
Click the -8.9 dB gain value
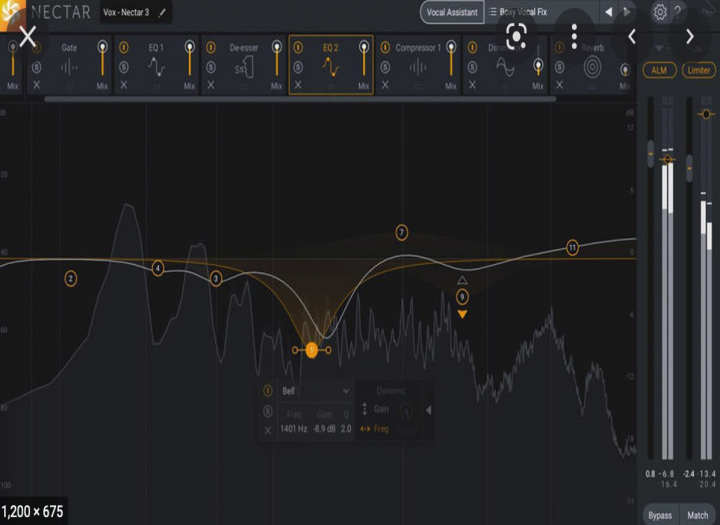coord(324,429)
